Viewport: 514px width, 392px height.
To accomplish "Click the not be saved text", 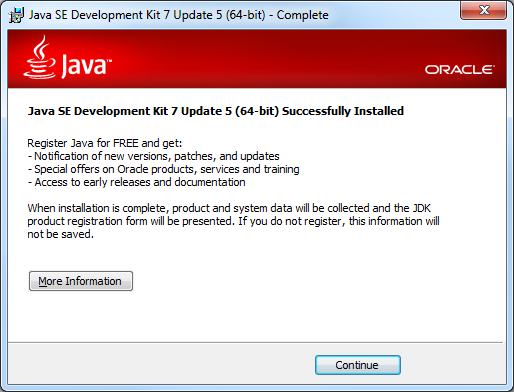I will pyautogui.click(x=60, y=234).
